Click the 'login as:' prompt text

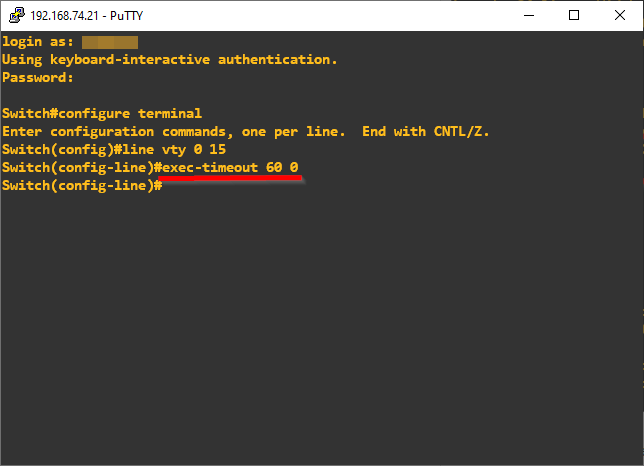[38, 41]
